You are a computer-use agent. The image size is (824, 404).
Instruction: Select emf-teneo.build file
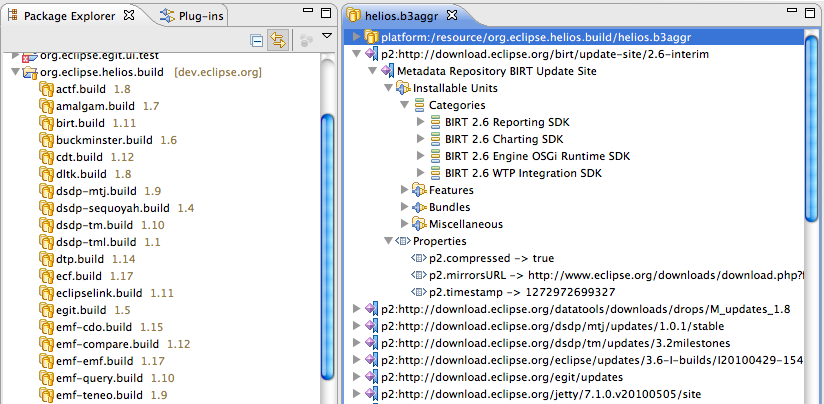[x=99, y=395]
